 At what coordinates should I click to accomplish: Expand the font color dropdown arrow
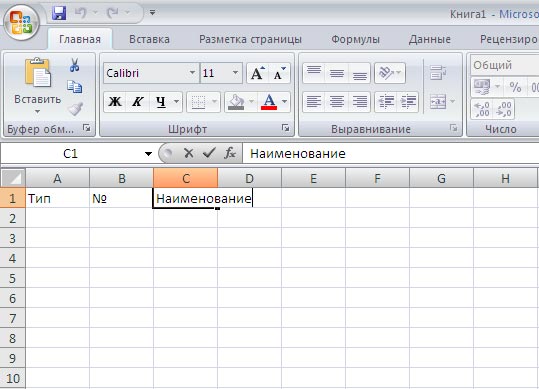tap(285, 101)
